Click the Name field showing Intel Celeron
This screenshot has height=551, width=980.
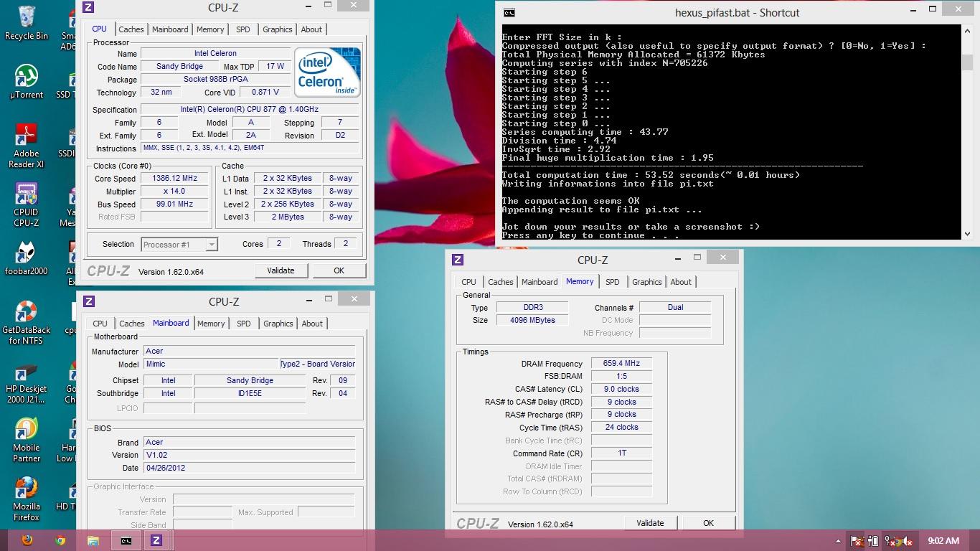coord(215,54)
